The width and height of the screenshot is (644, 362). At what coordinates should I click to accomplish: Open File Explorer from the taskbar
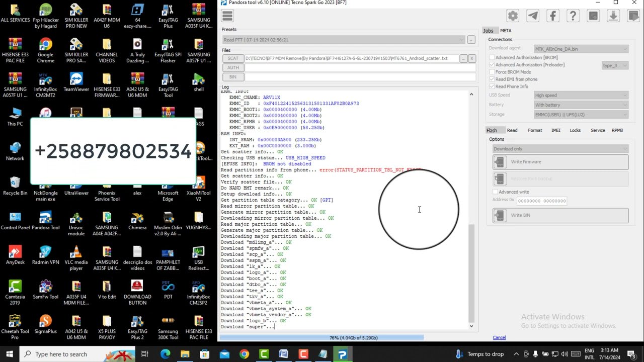tap(185, 354)
